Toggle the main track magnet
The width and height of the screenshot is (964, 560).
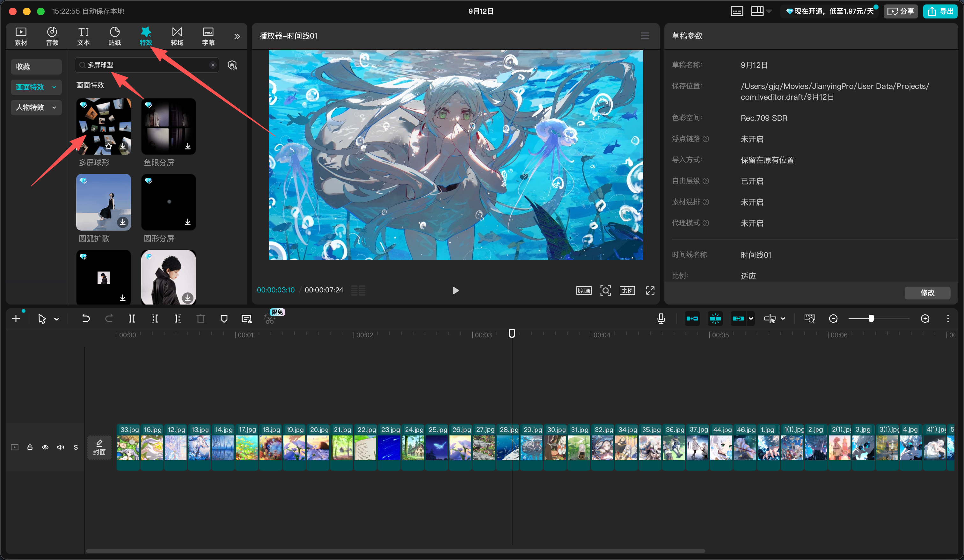[692, 319]
